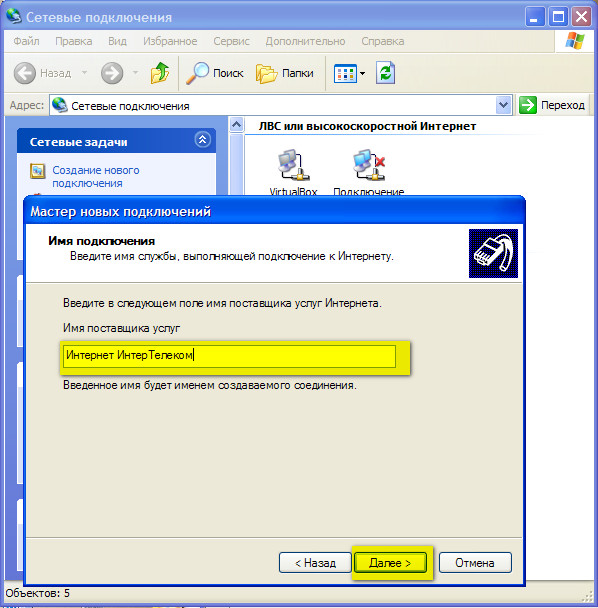Click the Windows flag logo
The width and height of the screenshot is (598, 608).
(x=575, y=41)
